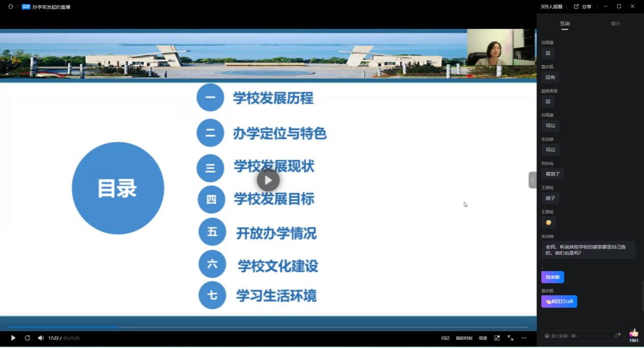This screenshot has height=348, width=644.
Task: Enter fullscreen with the expand arrows icon
Action: click(510, 338)
